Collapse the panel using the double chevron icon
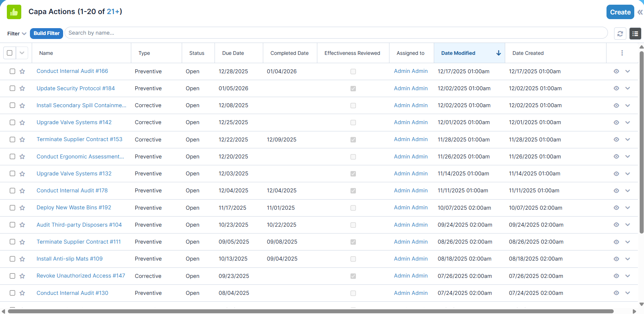 pyautogui.click(x=640, y=12)
